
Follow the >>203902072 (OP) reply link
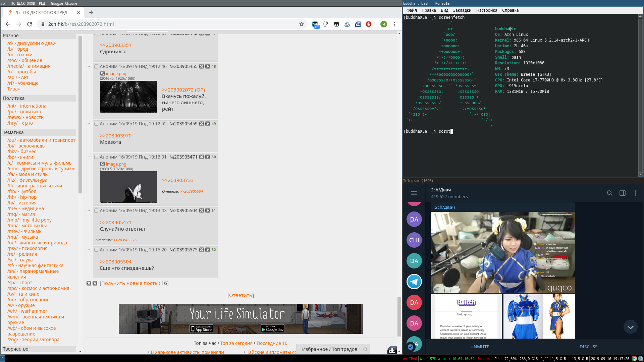(183, 90)
